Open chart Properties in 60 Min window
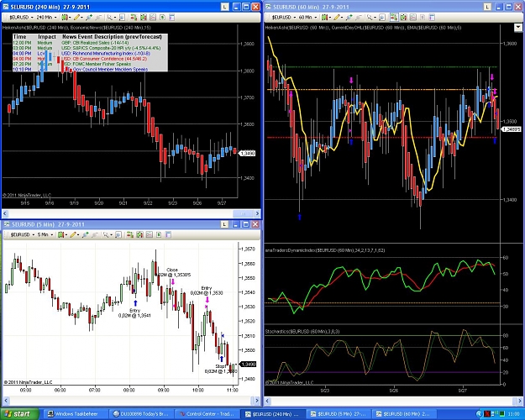 (x=432, y=17)
